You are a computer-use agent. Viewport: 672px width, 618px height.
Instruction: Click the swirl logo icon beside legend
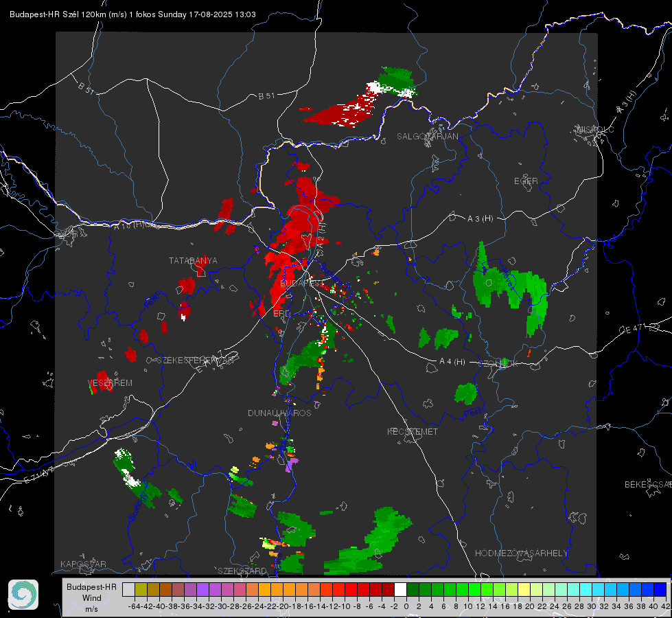point(23,595)
